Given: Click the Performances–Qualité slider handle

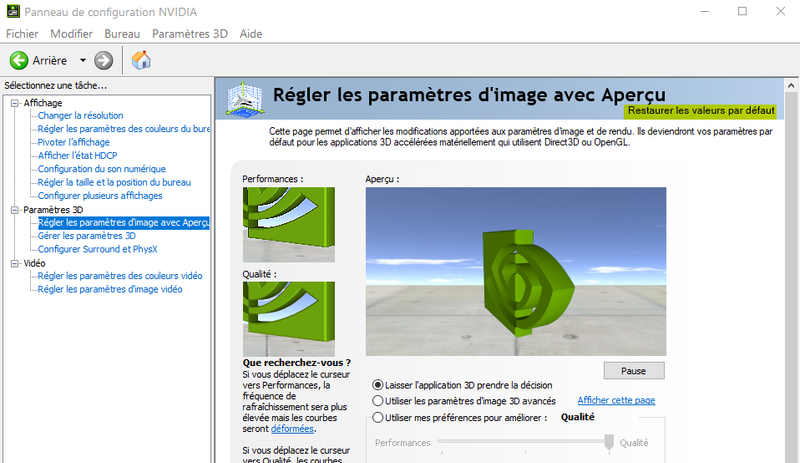Looking at the screenshot, I should (609, 442).
